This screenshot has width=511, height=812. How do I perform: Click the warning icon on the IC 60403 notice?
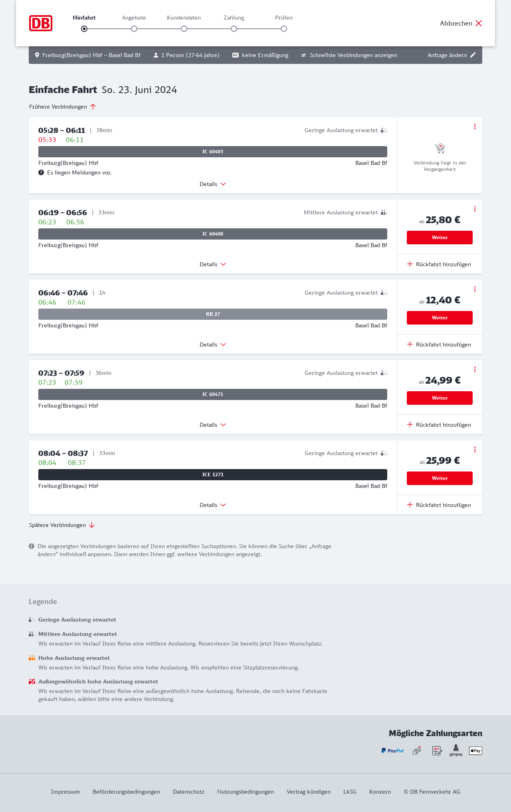point(41,172)
